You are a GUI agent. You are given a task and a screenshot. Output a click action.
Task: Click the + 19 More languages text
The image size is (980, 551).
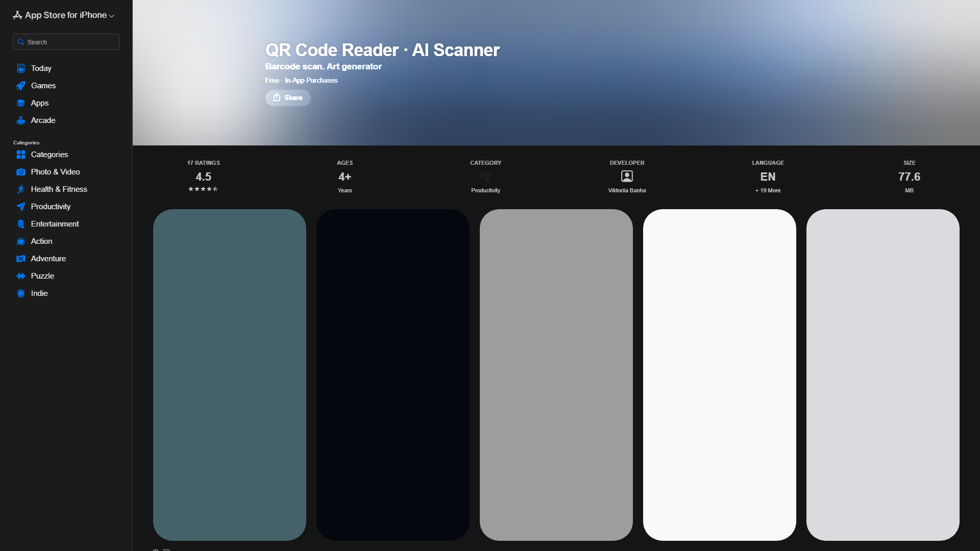[768, 190]
